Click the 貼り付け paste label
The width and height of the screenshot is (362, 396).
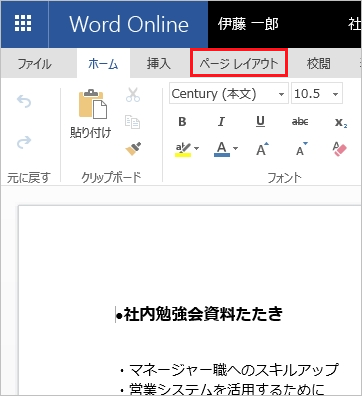tap(90, 132)
